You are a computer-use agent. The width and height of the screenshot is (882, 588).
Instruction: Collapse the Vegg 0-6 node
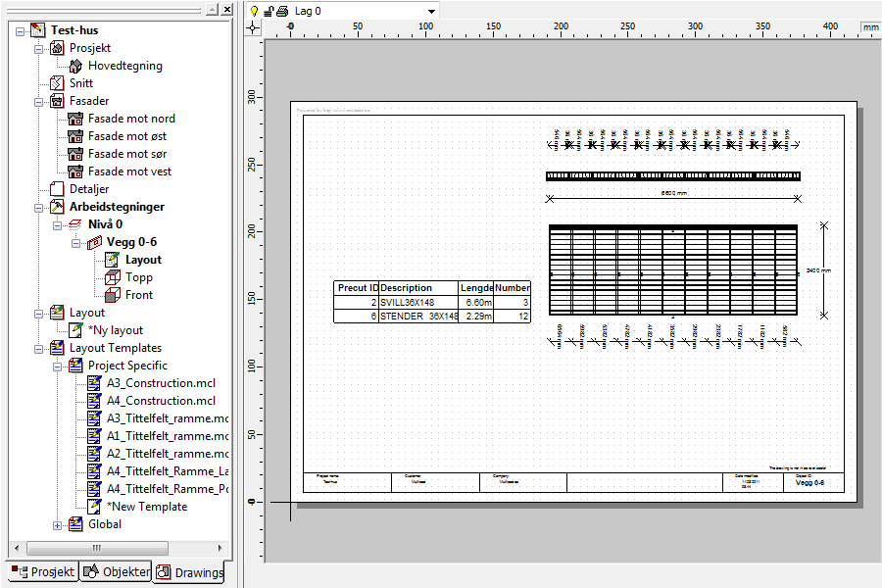click(75, 243)
